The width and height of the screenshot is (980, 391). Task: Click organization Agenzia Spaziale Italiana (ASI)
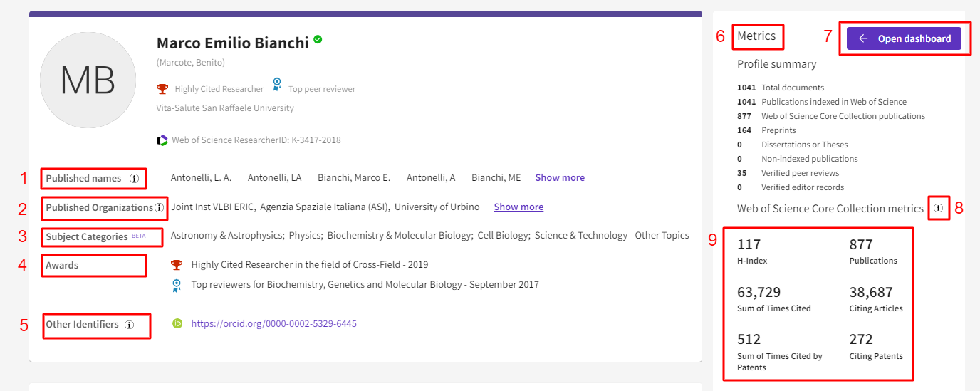click(x=324, y=207)
